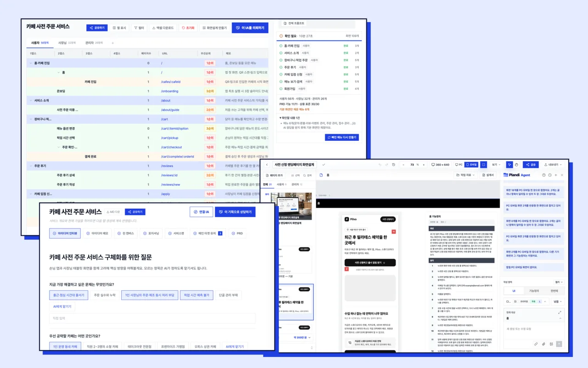Click the send arrow button in agent input

pyautogui.click(x=559, y=344)
